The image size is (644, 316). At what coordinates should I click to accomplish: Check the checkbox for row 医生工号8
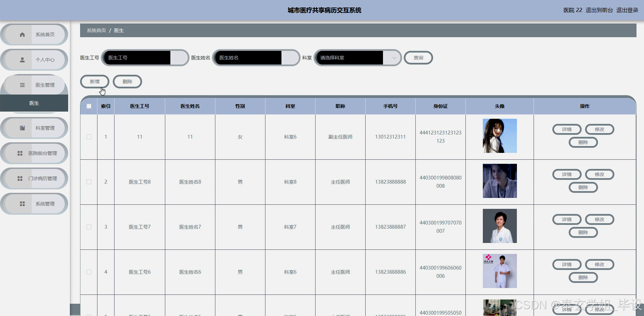point(89,182)
